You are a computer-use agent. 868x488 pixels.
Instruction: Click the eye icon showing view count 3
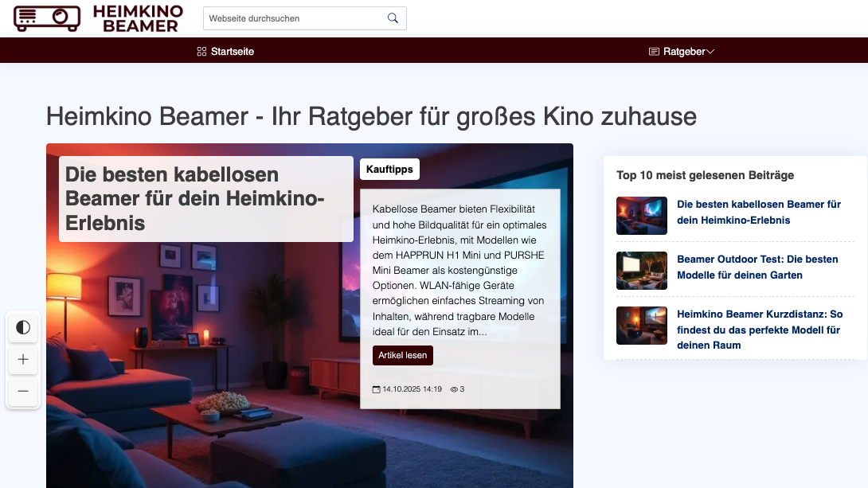(x=452, y=388)
